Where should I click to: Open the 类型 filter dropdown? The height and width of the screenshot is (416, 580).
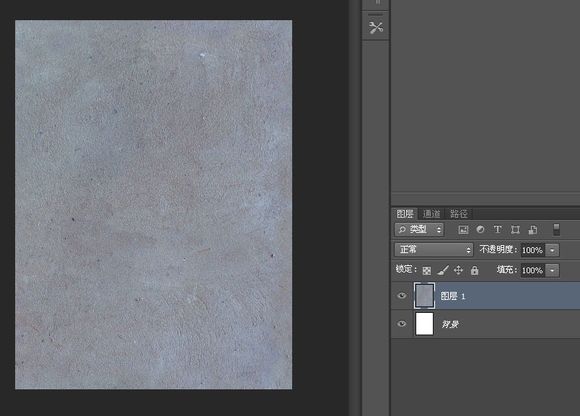pos(419,230)
